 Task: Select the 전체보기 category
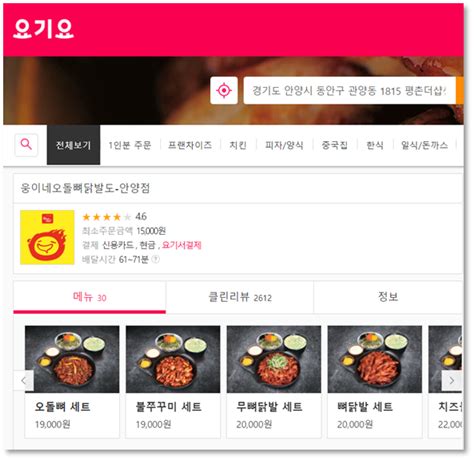73,145
